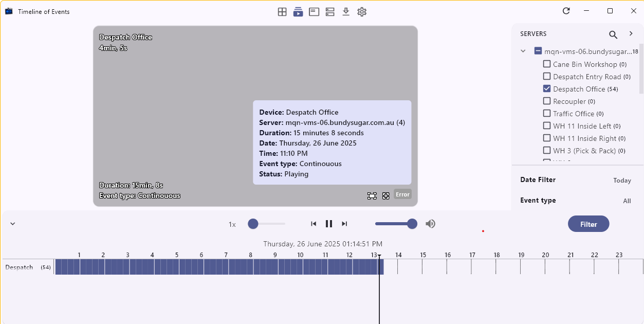Check WH 11 Inside Right camera
Screen dimensions: 644x324
pyautogui.click(x=547, y=138)
